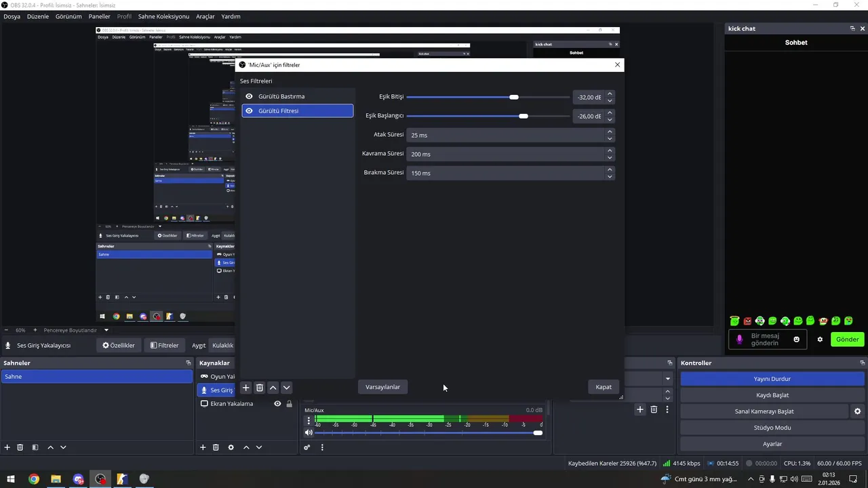Open kick chat settings gear
The height and width of the screenshot is (488, 868).
(820, 340)
